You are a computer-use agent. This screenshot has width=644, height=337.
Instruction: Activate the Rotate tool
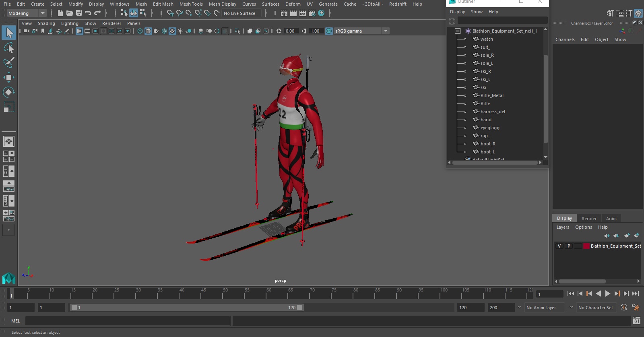click(x=9, y=92)
